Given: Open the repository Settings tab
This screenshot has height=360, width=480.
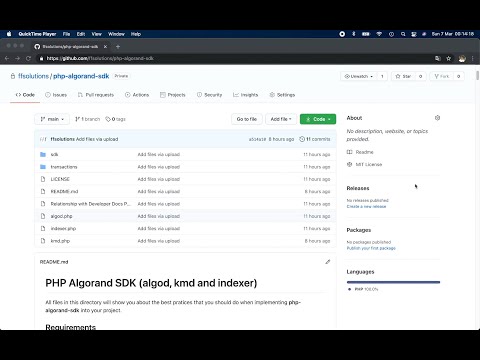Looking at the screenshot, I should tap(282, 95).
